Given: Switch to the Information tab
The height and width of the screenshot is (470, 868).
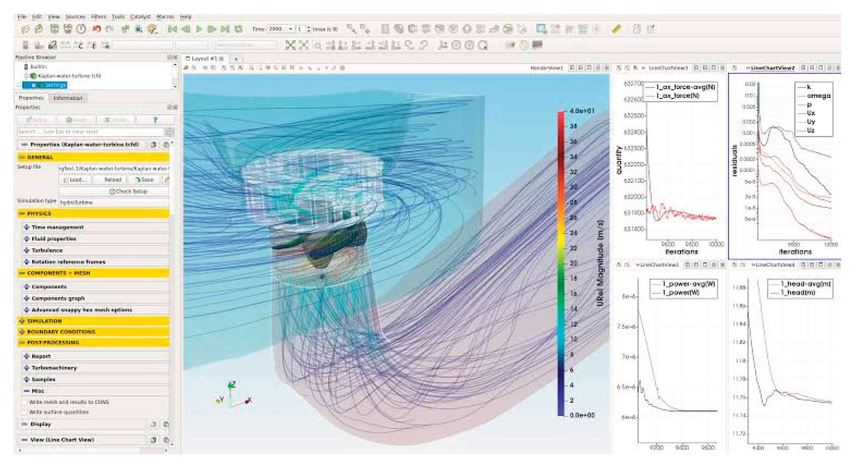Looking at the screenshot, I should click(68, 98).
